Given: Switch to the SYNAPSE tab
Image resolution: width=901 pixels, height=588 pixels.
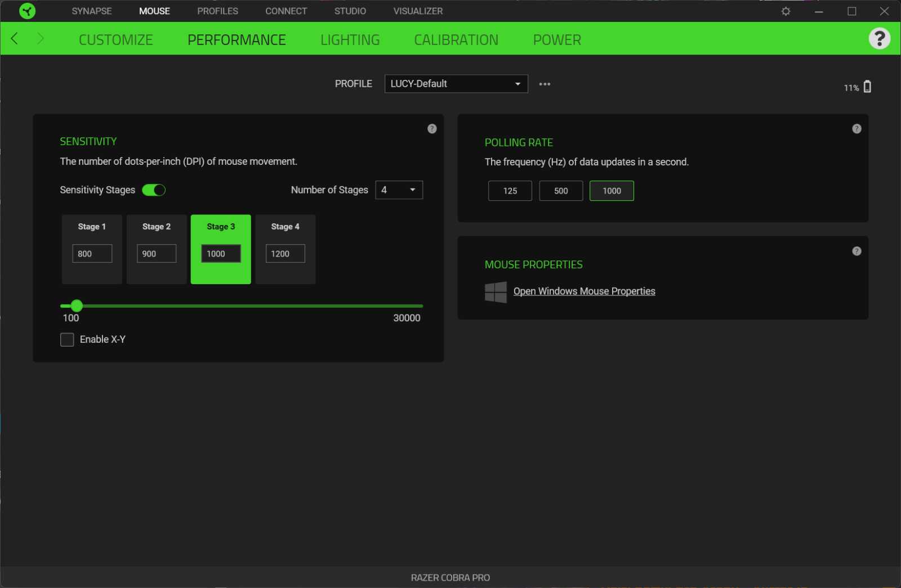Looking at the screenshot, I should pyautogui.click(x=92, y=11).
